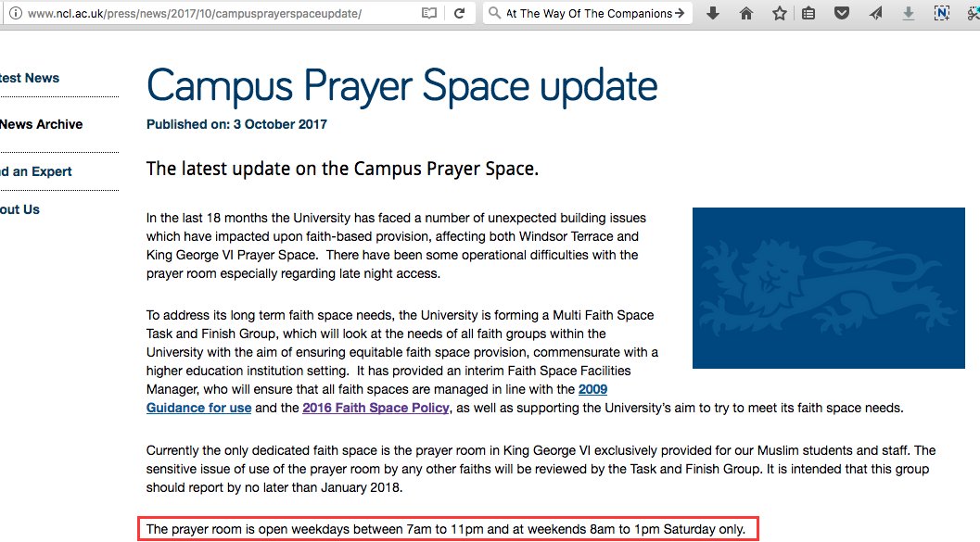
Task: Show bookmarks list icon
Action: (x=808, y=13)
